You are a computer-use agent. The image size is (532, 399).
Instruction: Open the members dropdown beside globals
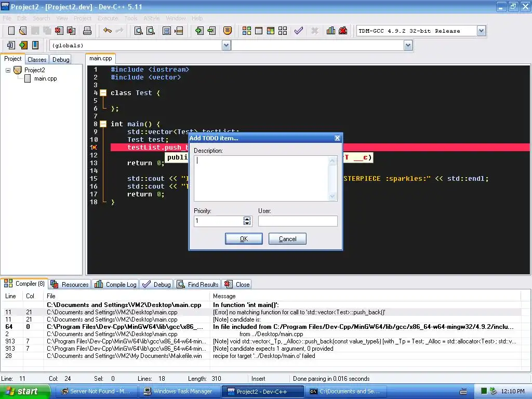tap(408, 45)
